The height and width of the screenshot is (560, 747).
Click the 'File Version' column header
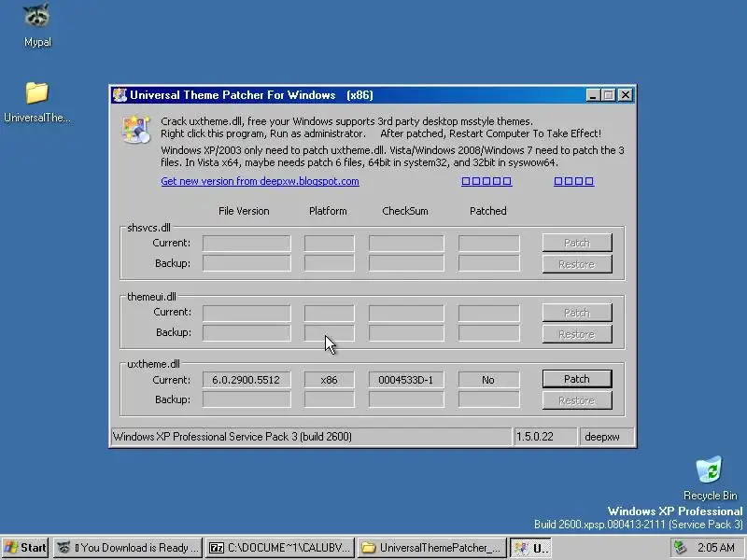244,211
